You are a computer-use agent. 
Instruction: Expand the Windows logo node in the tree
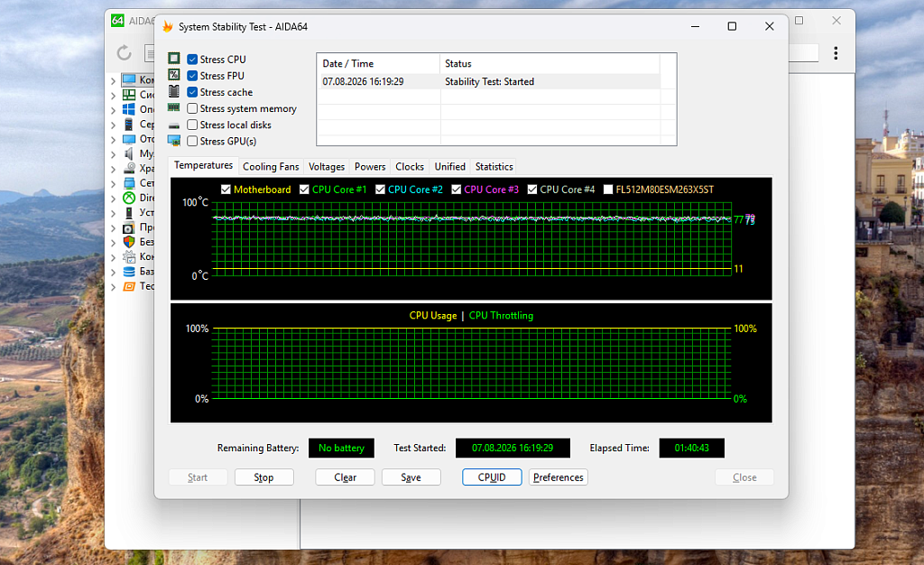[113, 109]
